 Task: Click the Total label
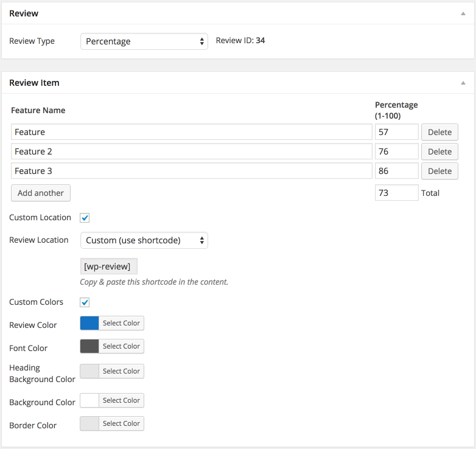click(x=430, y=193)
